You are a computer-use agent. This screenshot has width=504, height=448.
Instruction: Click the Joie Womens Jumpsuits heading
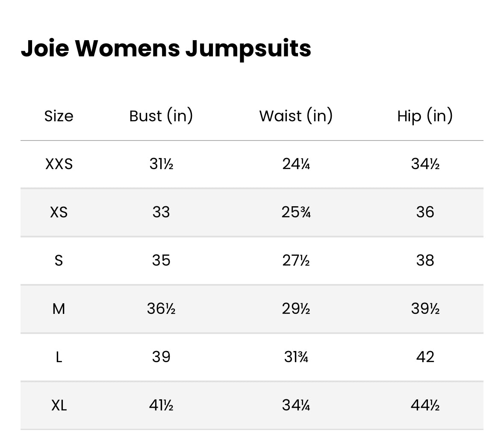tap(166, 48)
